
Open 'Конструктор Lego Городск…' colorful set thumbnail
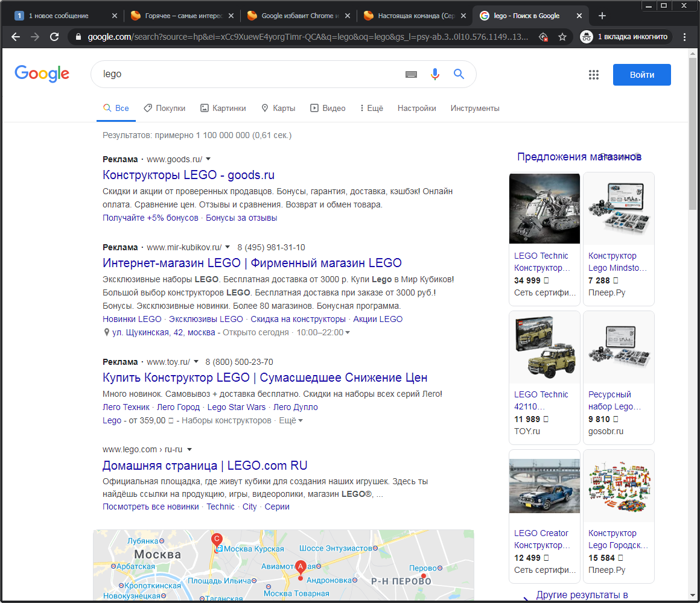(x=619, y=485)
